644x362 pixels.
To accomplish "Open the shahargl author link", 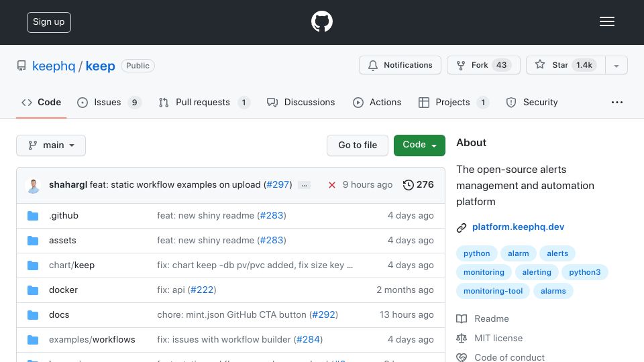I will point(68,185).
